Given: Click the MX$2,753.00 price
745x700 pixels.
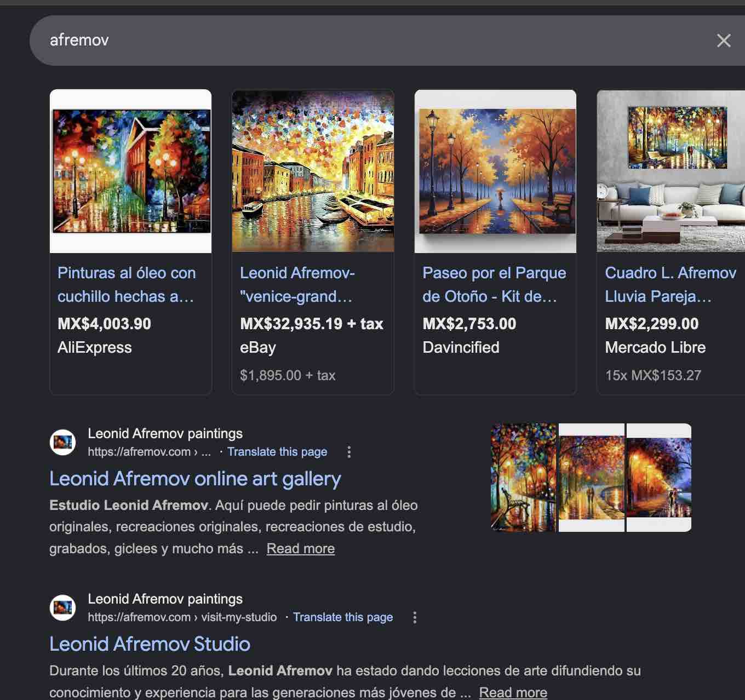Looking at the screenshot, I should click(469, 324).
